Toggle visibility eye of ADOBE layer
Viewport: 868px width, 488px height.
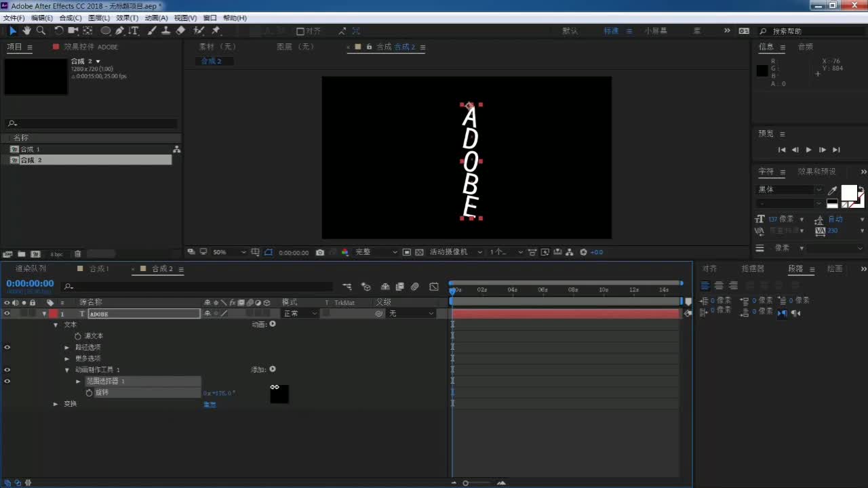pos(7,314)
